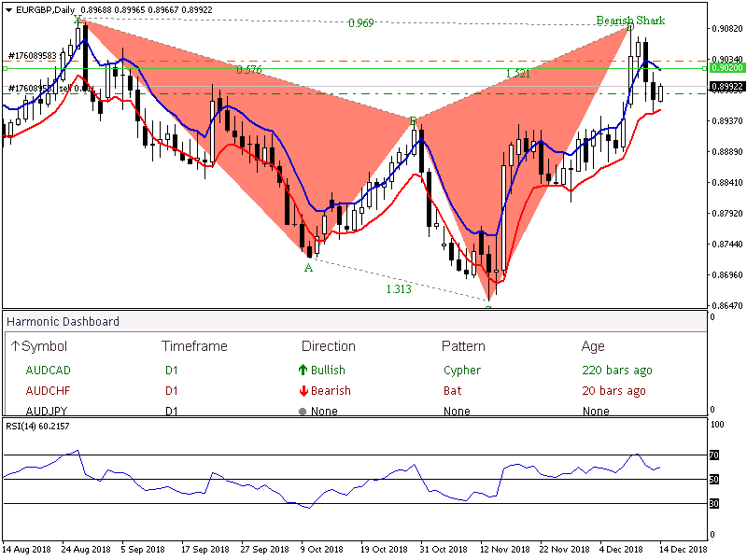Click the Bearish Shark pattern label
This screenshot has height=560, width=747.
tap(630, 20)
